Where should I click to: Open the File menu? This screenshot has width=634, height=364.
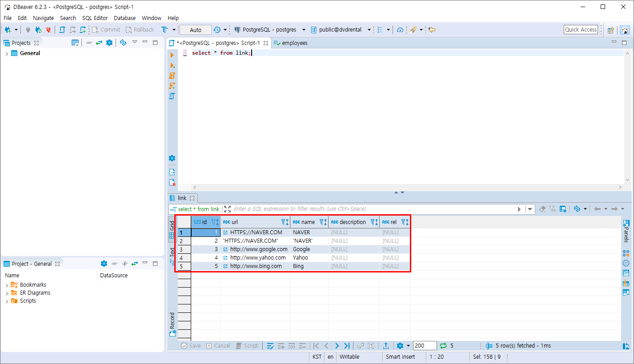[x=8, y=18]
